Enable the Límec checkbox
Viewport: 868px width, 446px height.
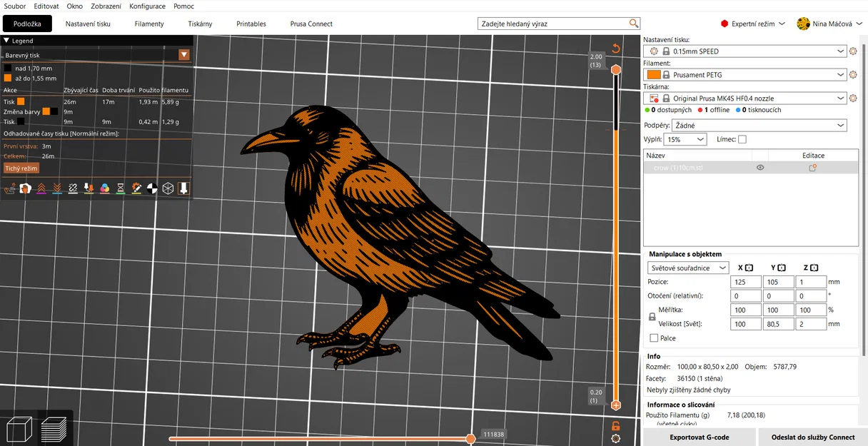coord(742,139)
